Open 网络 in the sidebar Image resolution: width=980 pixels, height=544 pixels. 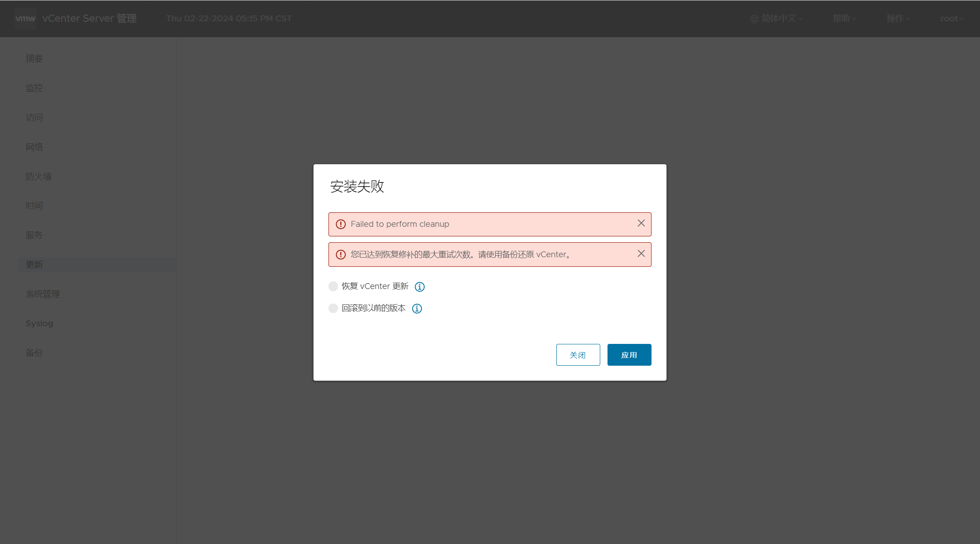pos(34,147)
